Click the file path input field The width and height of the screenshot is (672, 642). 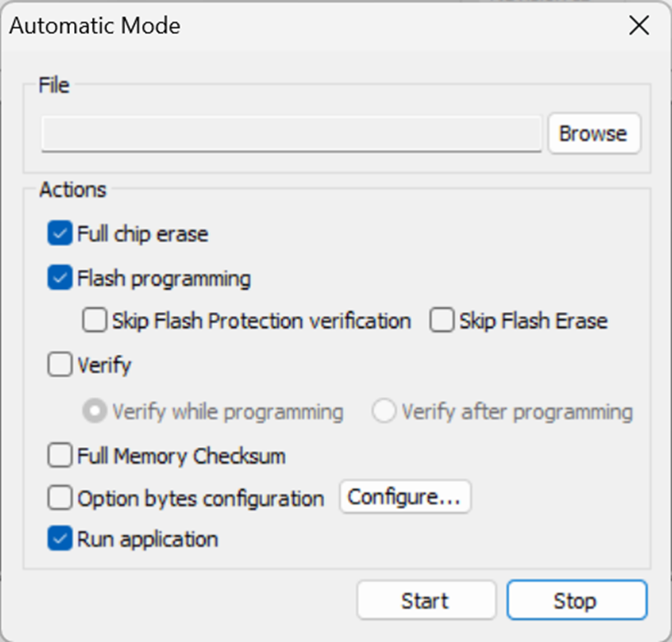click(x=291, y=133)
